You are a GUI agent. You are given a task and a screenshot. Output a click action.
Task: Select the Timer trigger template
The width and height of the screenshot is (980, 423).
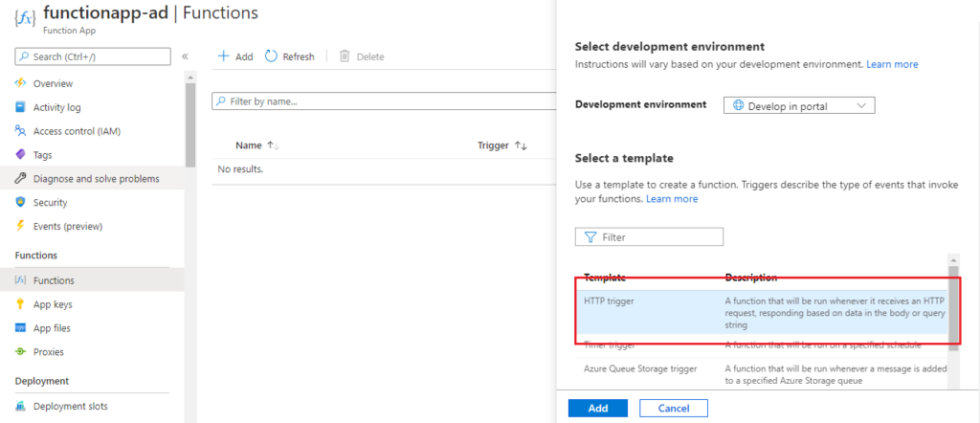pyautogui.click(x=761, y=345)
